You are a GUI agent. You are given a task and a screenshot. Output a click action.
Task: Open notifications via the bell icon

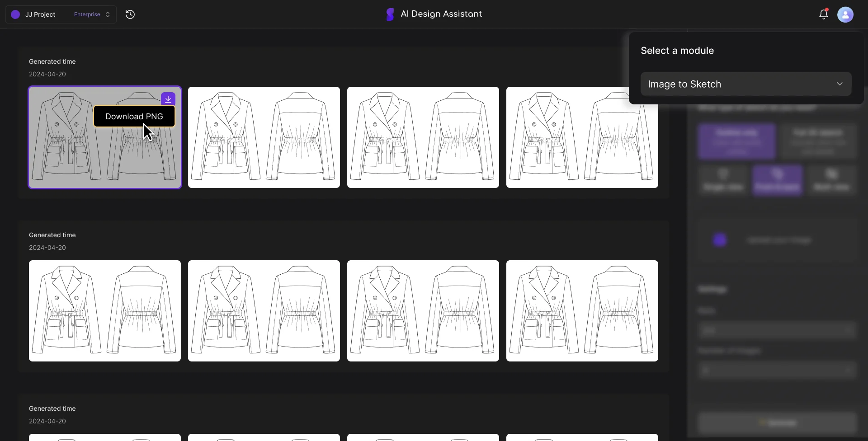824,14
